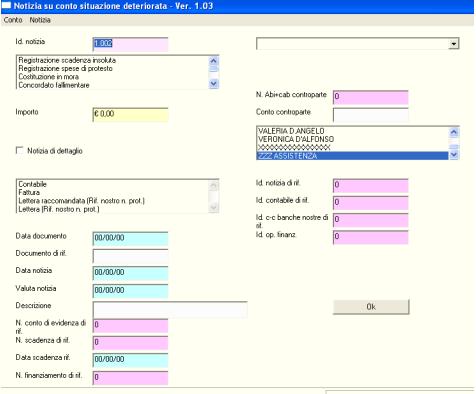Open the top-right combo box dropdown arrow
476x394 pixels.
(x=453, y=44)
